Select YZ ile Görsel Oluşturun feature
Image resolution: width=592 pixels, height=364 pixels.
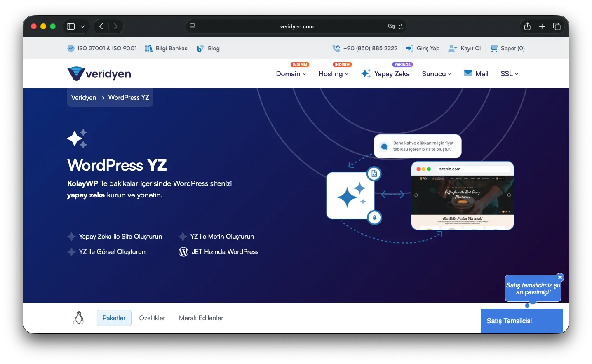coord(106,252)
